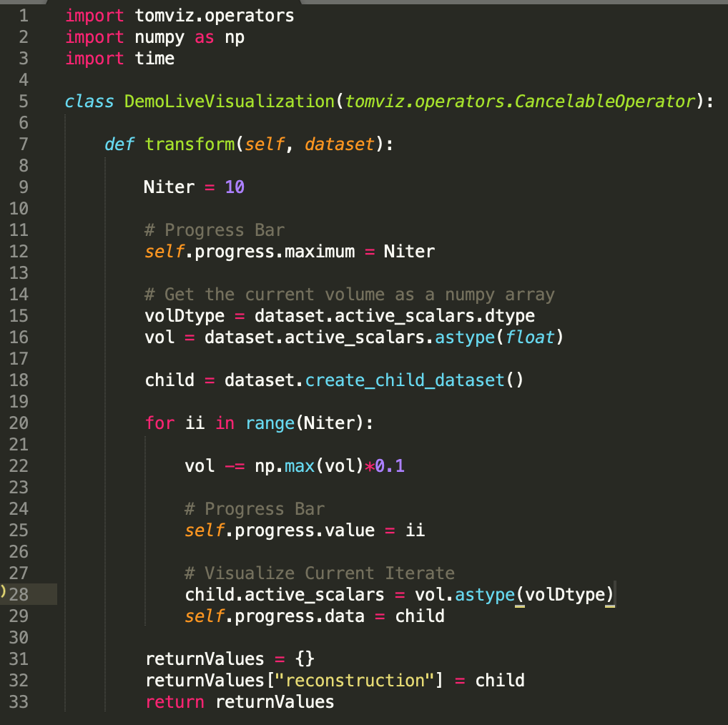Click the 'dataset' parameter in transform signature
728x725 pixels.
tap(340, 144)
